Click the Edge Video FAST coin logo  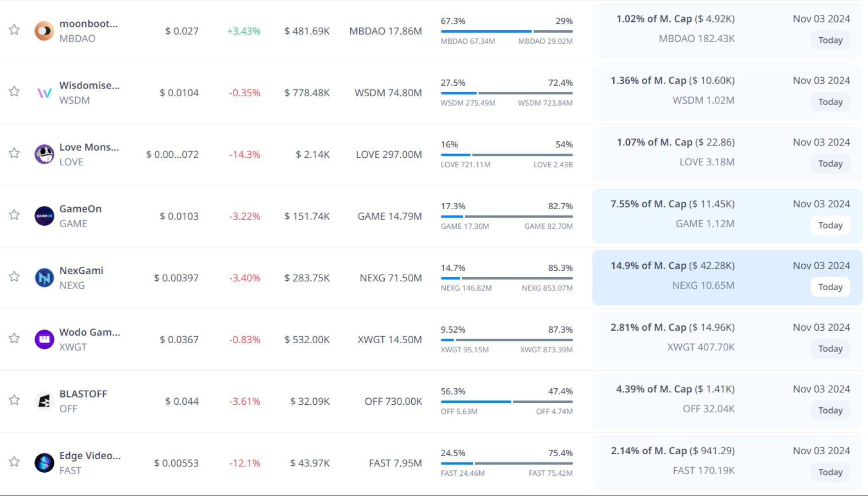pyautogui.click(x=44, y=463)
